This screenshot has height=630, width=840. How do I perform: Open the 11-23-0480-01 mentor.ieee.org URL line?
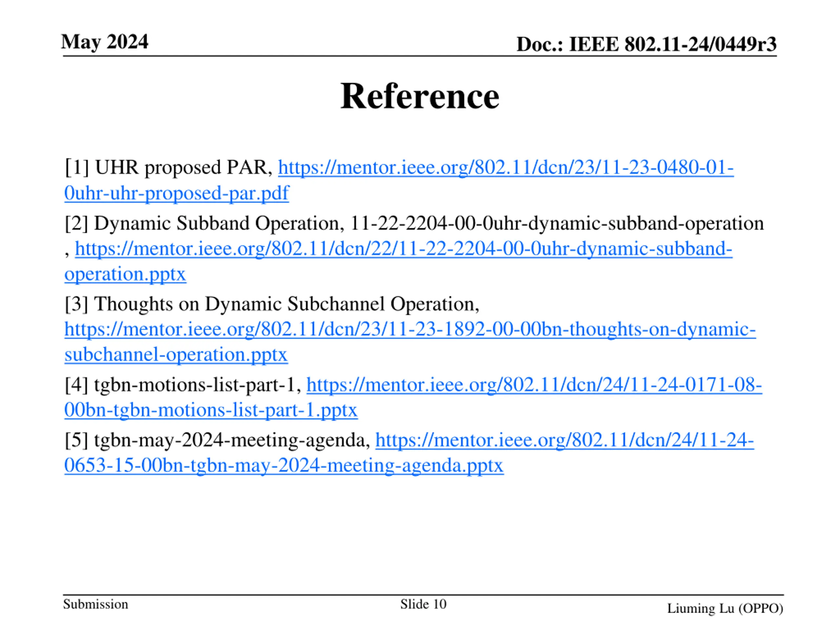(x=505, y=168)
